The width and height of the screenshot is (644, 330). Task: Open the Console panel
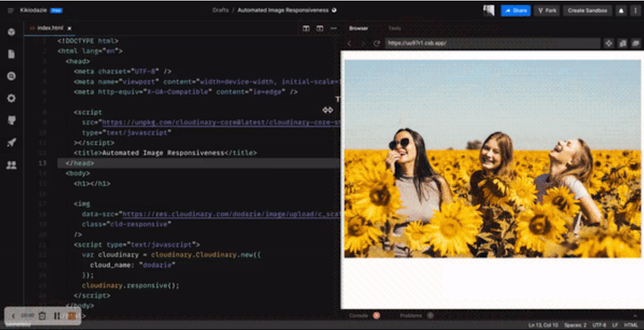[x=358, y=316]
